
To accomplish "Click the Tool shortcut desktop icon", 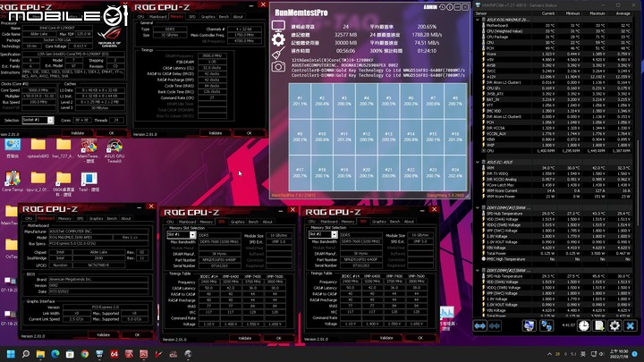I will [89, 182].
